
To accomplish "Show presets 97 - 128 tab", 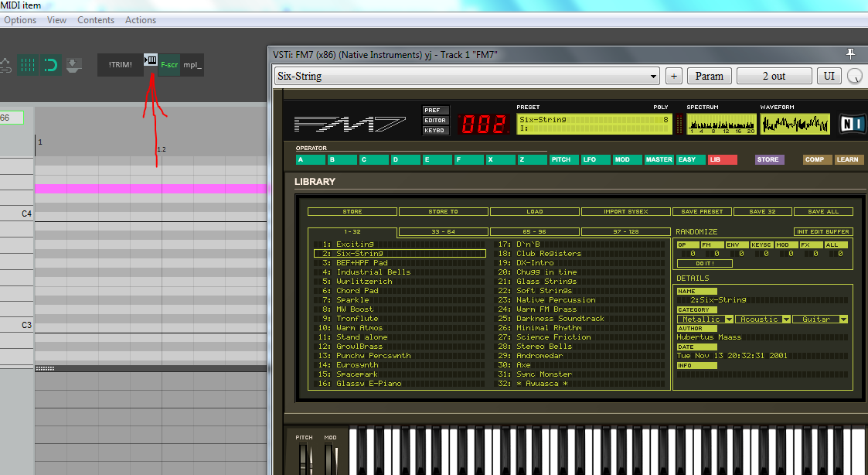I will point(625,231).
